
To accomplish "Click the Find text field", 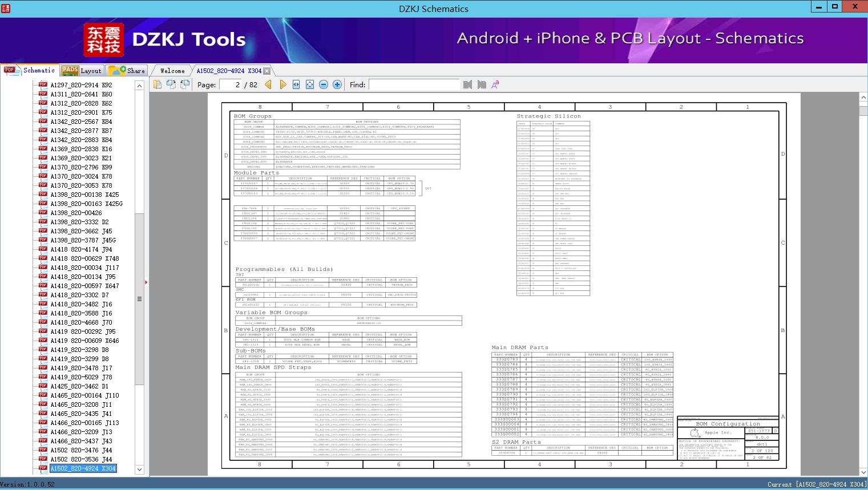I will click(x=414, y=84).
